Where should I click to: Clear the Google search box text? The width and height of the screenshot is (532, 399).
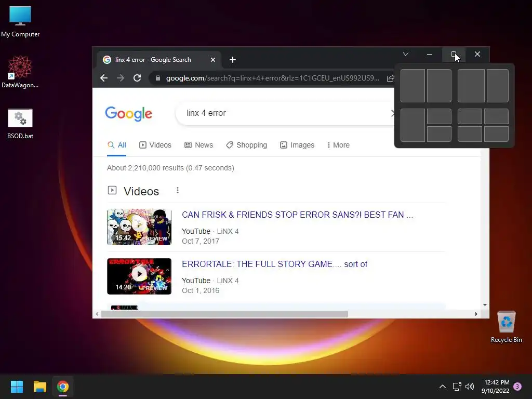(393, 113)
